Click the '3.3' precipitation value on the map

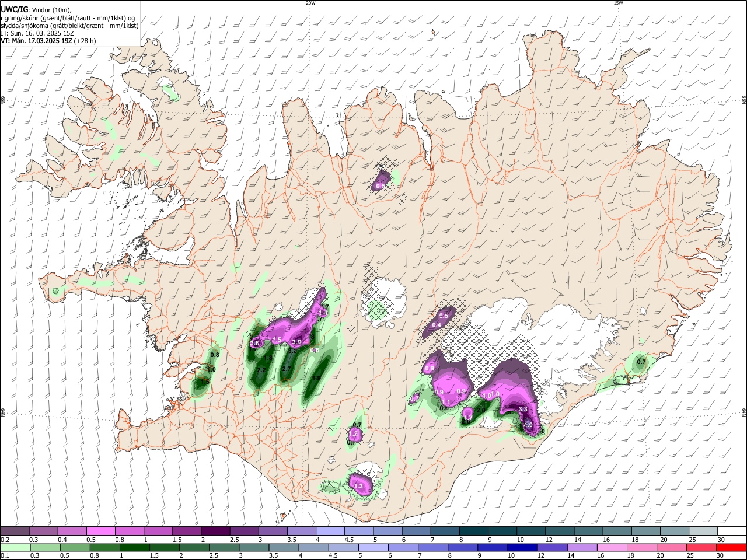point(523,409)
